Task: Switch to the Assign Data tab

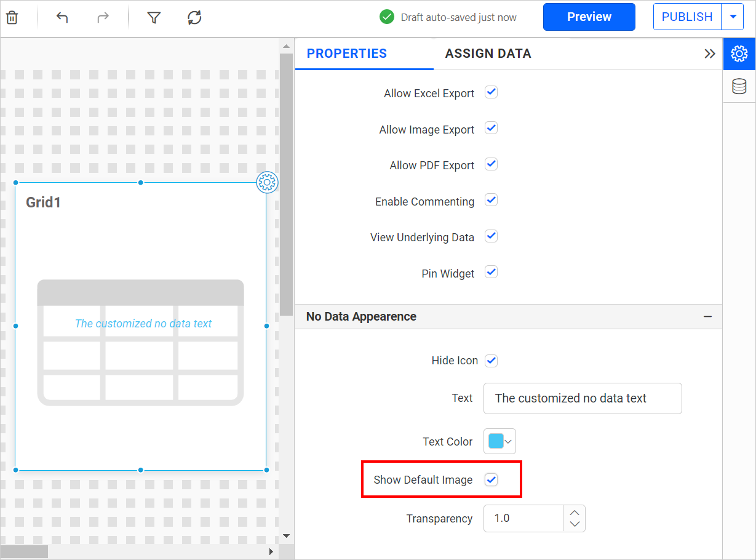Action: tap(488, 54)
